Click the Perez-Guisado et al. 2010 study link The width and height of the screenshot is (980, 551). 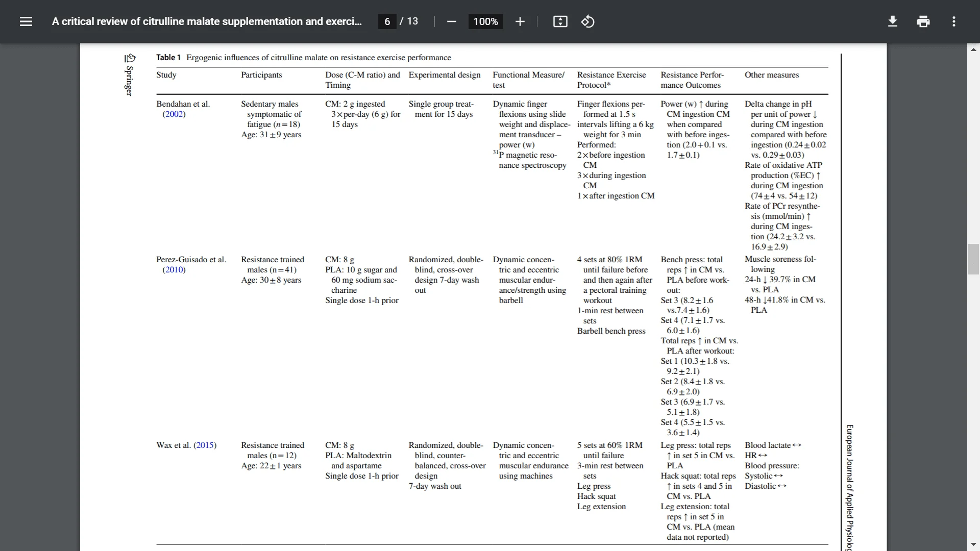pos(174,269)
